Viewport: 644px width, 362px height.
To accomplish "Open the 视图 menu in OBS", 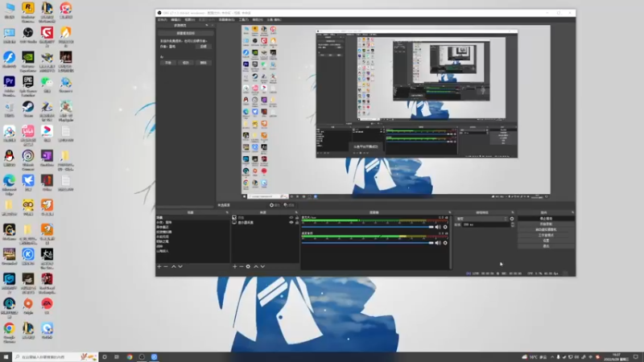I will [x=189, y=19].
